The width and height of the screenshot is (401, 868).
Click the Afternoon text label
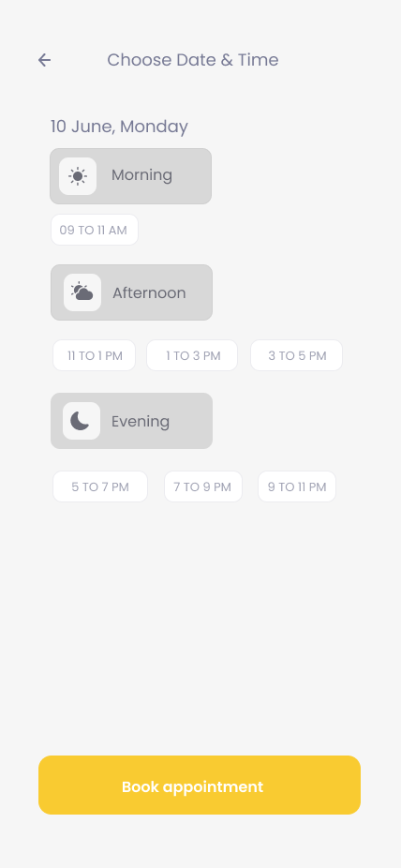(x=149, y=292)
